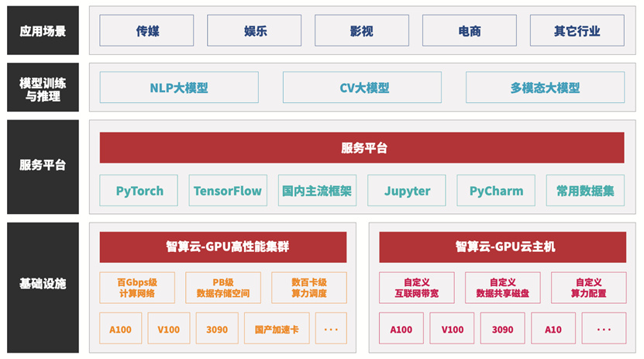Click the 多模态大模型 box
This screenshot has height=359, width=644.
(545, 88)
